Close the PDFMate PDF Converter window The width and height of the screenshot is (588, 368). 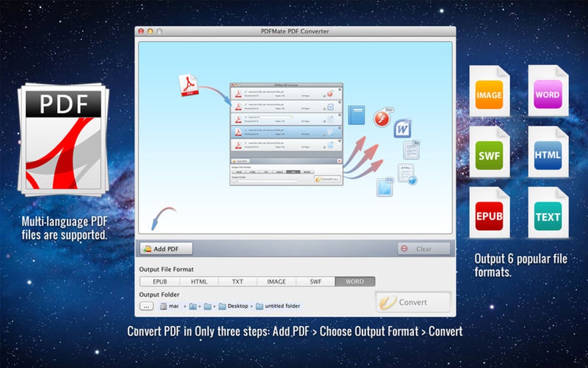point(141,32)
